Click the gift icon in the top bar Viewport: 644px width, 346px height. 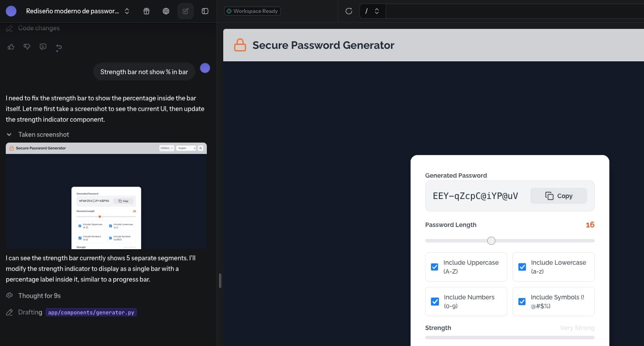coord(146,11)
